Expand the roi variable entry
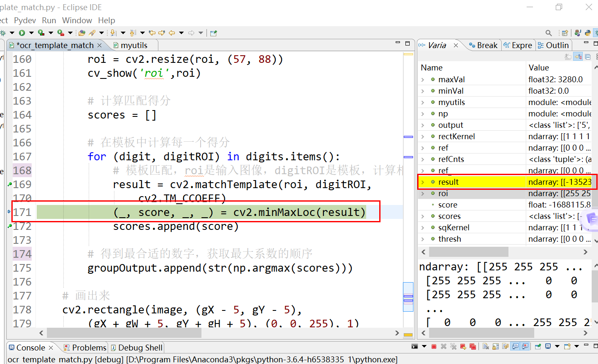The height and width of the screenshot is (364, 598). click(x=422, y=193)
